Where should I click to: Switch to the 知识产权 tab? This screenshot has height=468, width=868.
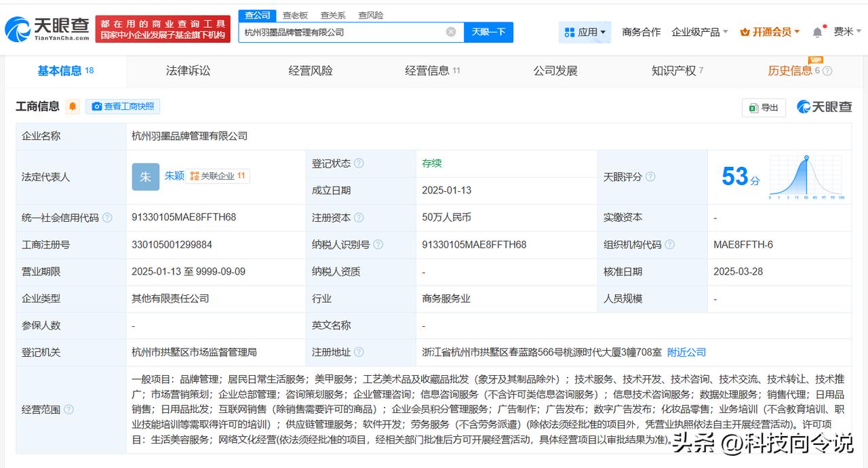[x=677, y=71]
